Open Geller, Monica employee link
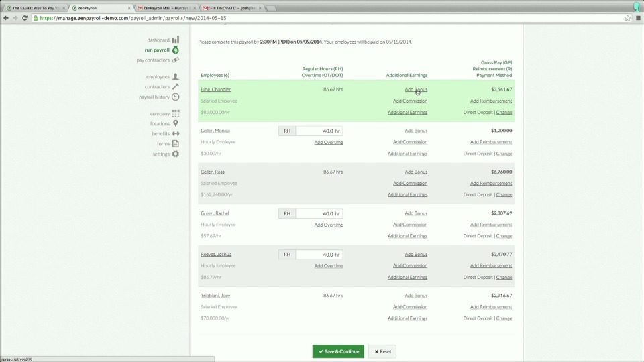The height and width of the screenshot is (362, 644). tap(215, 131)
